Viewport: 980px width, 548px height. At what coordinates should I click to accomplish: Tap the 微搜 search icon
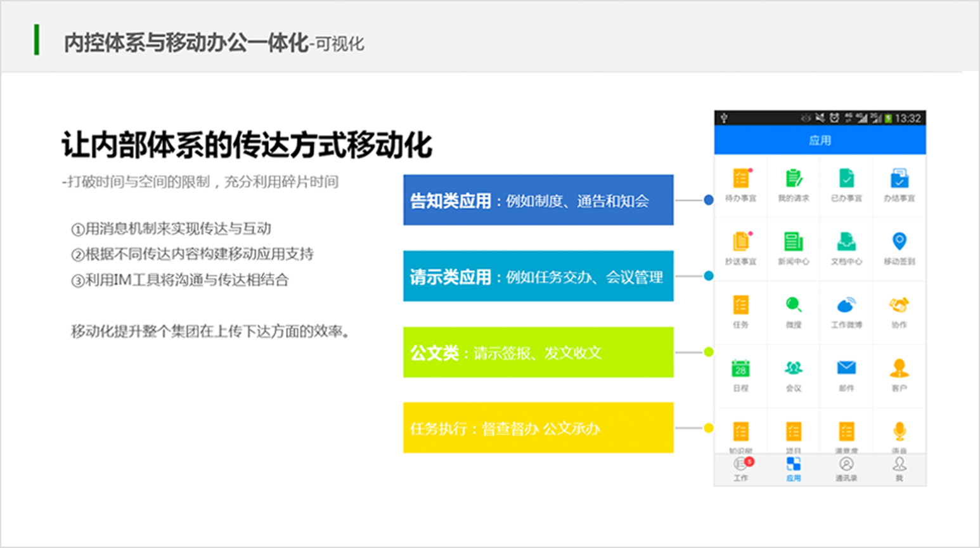click(x=793, y=306)
